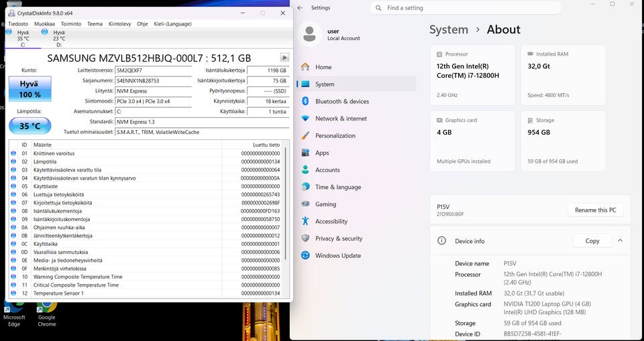The width and height of the screenshot is (644, 341).
Task: Open Home in Settings sidebar
Action: point(356,67)
